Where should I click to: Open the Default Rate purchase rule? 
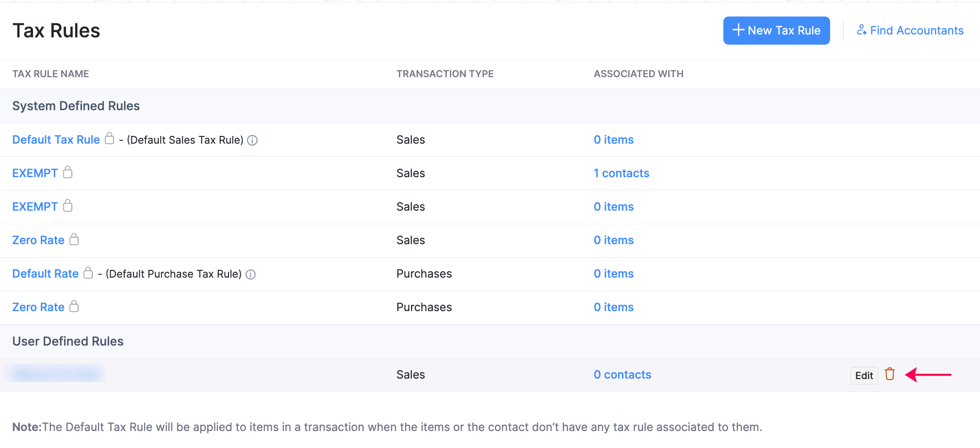45,274
